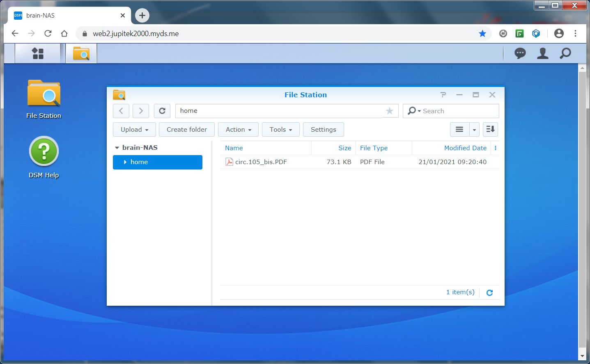The height and width of the screenshot is (364, 590).
Task: Open DSM search magnifier icon
Action: 565,53
